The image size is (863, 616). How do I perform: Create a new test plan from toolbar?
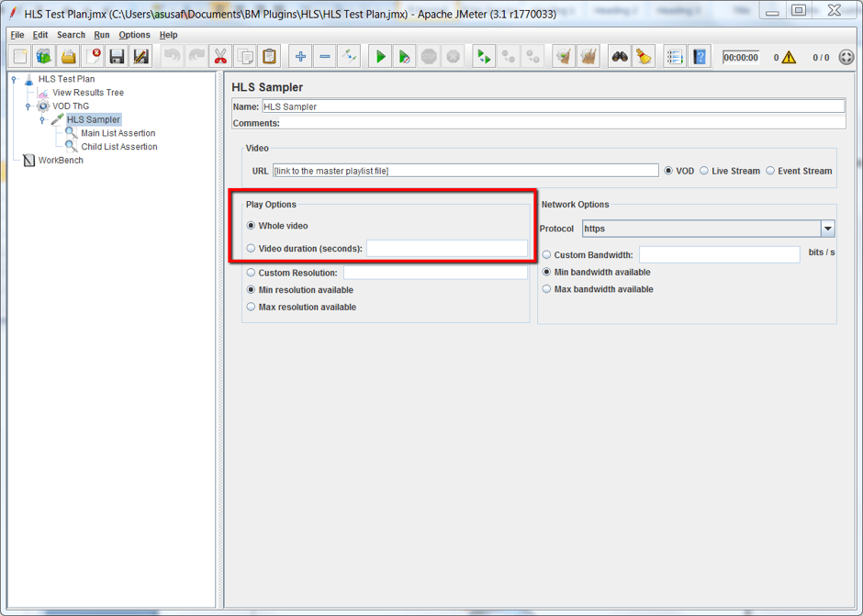(x=20, y=57)
